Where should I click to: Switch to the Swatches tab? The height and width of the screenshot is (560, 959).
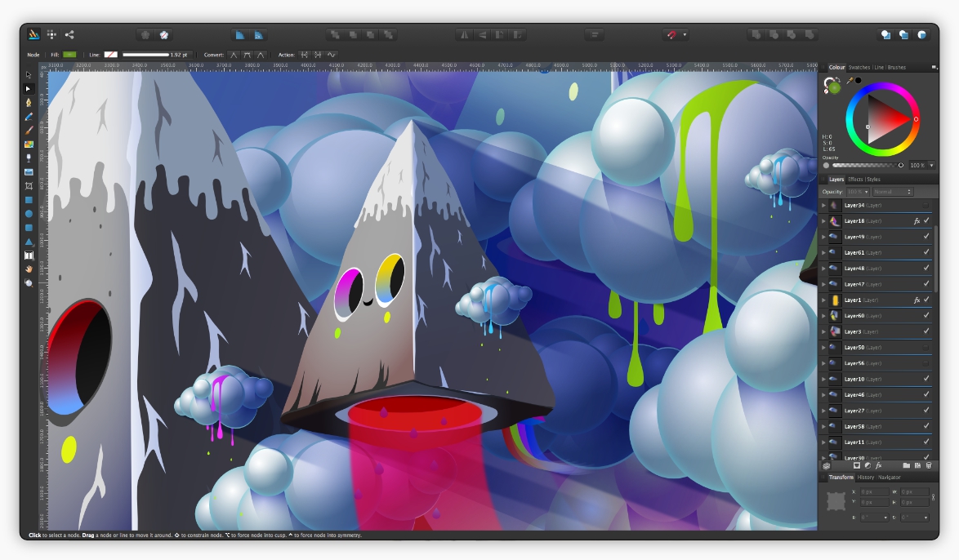coord(859,67)
